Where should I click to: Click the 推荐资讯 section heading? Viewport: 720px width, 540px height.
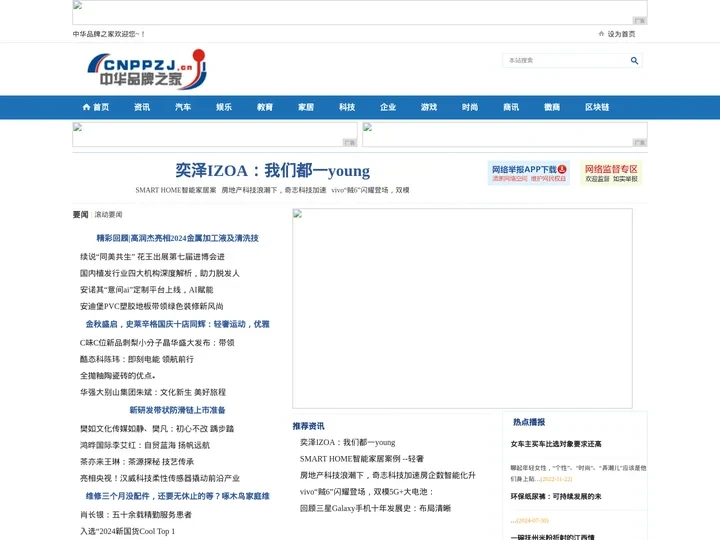coord(309,426)
